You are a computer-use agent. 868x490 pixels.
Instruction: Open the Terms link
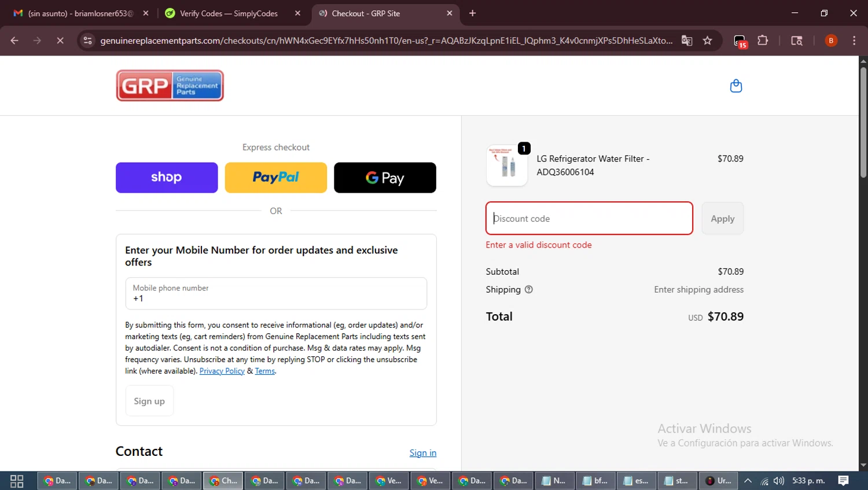tap(265, 371)
